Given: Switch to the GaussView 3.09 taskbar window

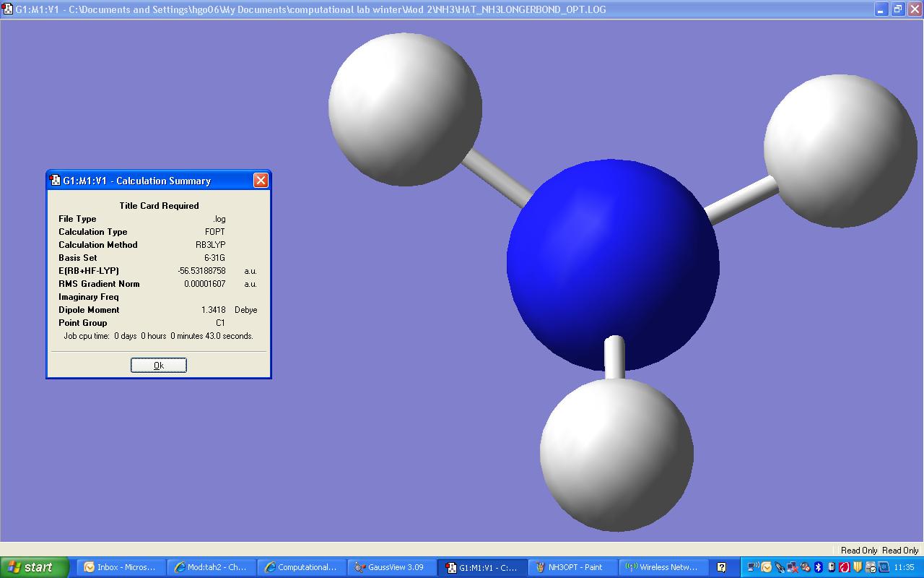Looking at the screenshot, I should click(392, 567).
